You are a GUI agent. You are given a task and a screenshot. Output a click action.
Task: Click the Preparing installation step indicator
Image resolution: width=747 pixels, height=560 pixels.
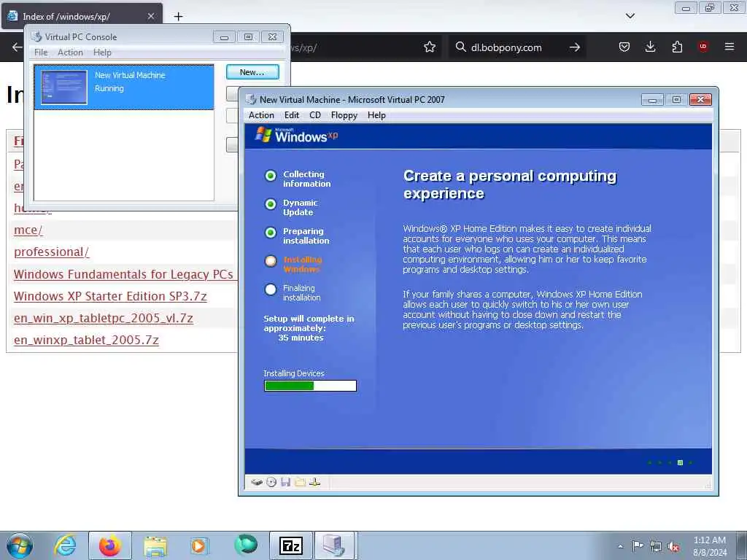[x=271, y=233]
